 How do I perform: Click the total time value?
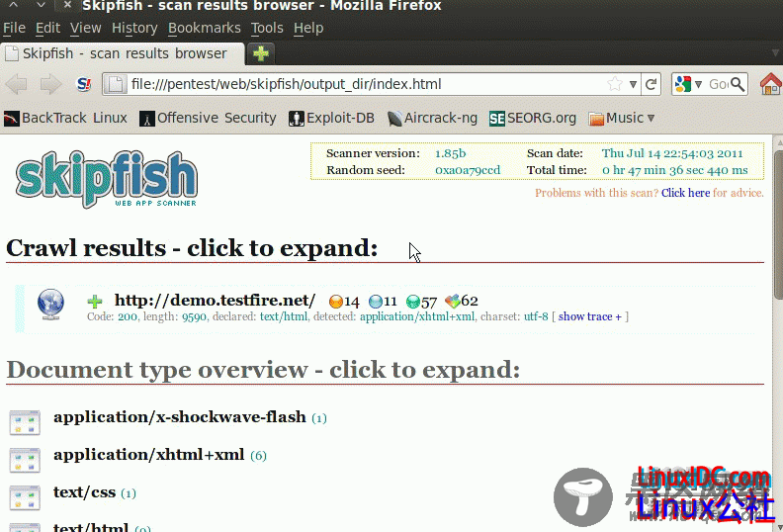click(674, 170)
